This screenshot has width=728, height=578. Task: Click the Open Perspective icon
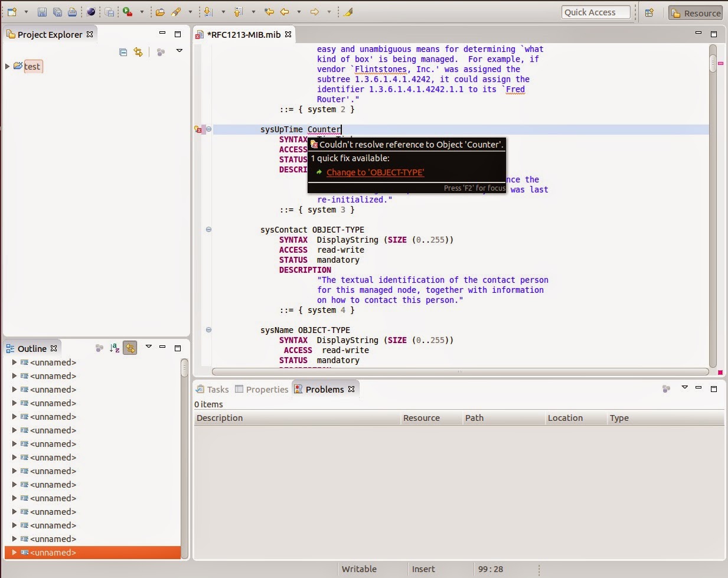coord(649,12)
